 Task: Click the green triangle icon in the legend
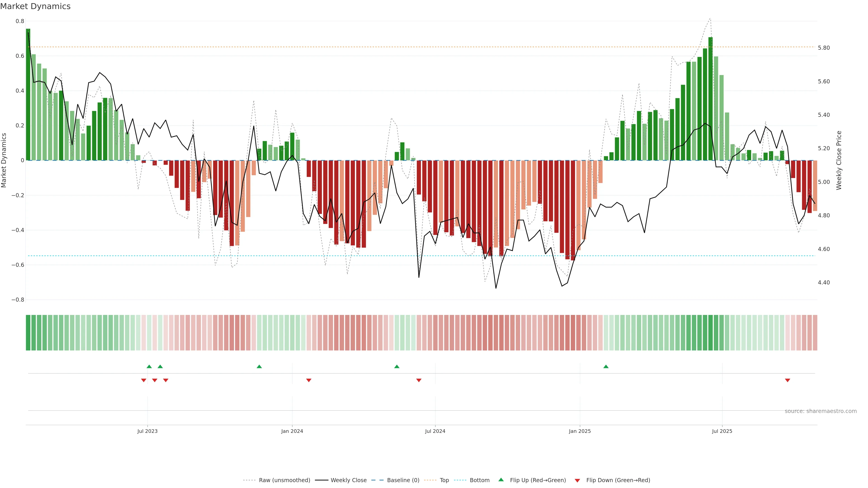point(501,480)
